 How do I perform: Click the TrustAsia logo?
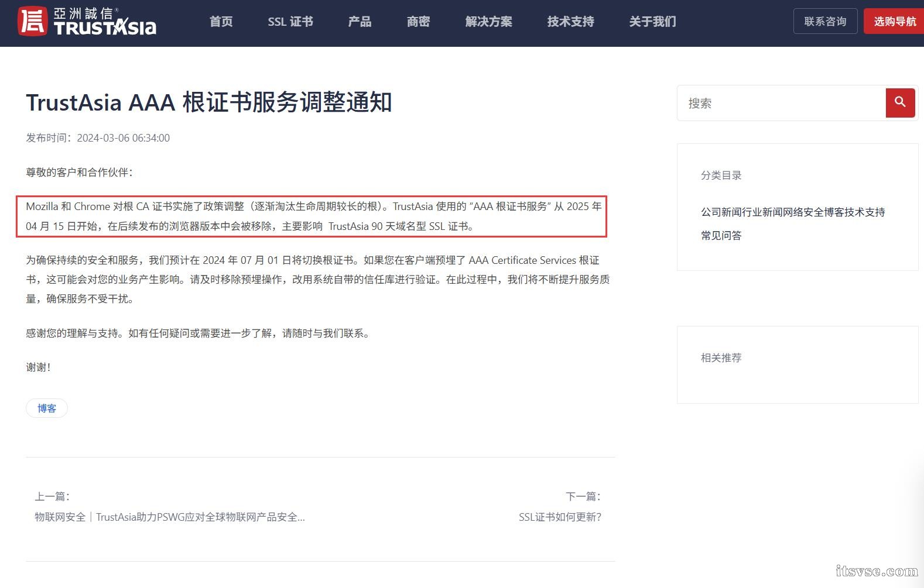87,21
